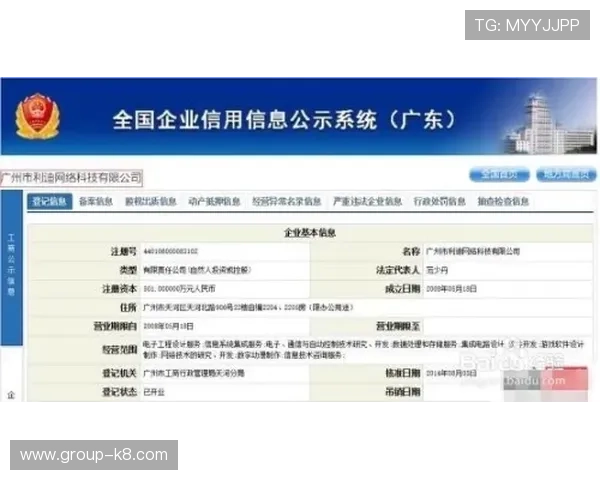The image size is (600, 480).
Task: View the 行政处罚信息 tab
Action: (440, 201)
